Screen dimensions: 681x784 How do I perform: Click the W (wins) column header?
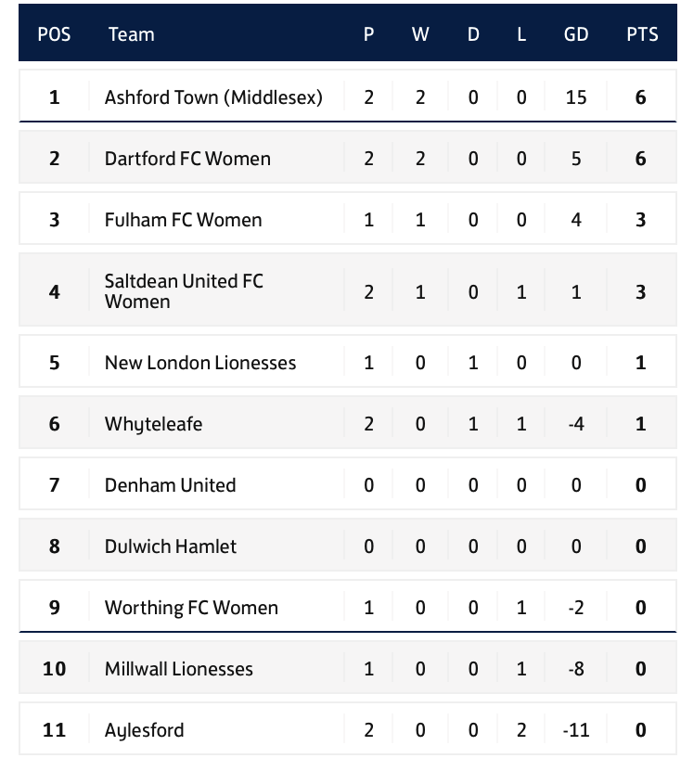pyautogui.click(x=420, y=34)
